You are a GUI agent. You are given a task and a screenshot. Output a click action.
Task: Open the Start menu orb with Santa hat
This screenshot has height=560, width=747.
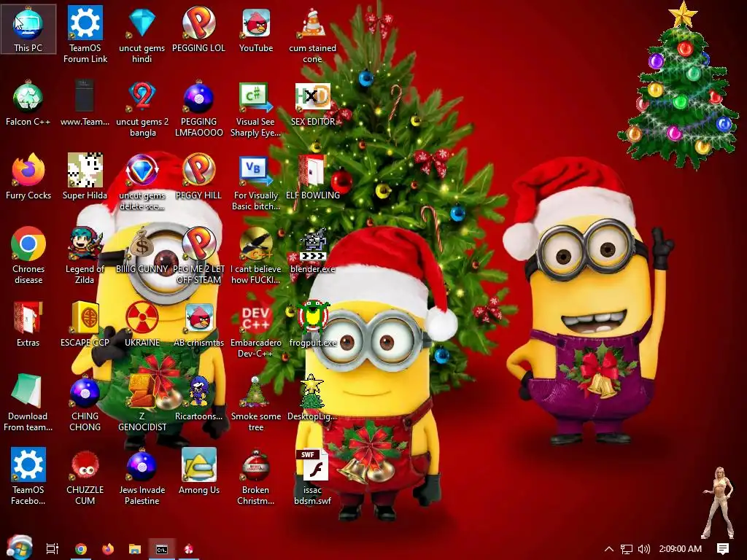[x=20, y=548]
